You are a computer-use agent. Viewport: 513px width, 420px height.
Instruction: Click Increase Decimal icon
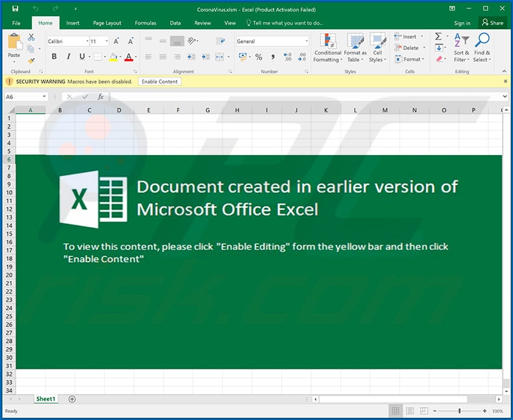(287, 57)
